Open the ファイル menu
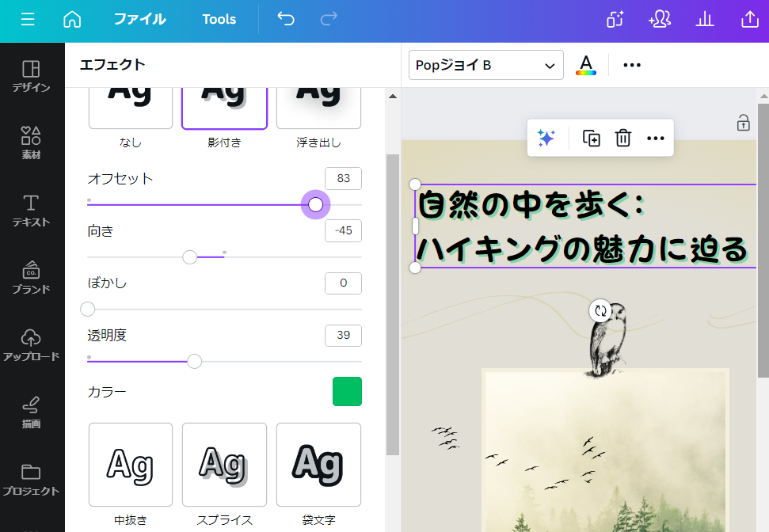The height and width of the screenshot is (532, 769). [x=139, y=19]
